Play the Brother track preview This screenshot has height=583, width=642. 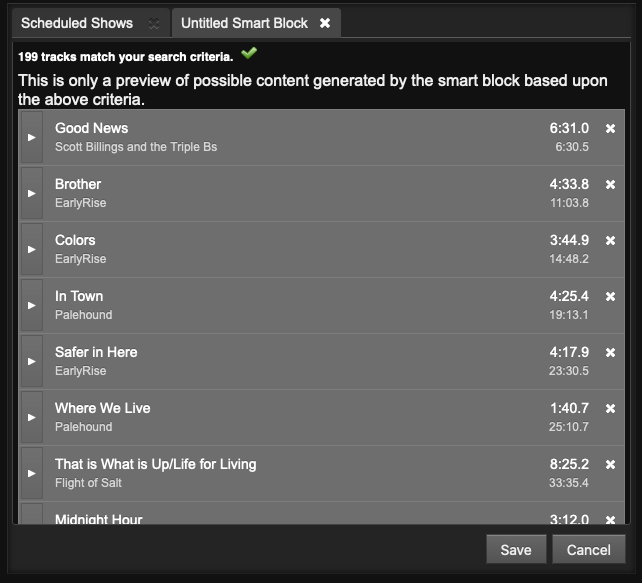tap(32, 194)
